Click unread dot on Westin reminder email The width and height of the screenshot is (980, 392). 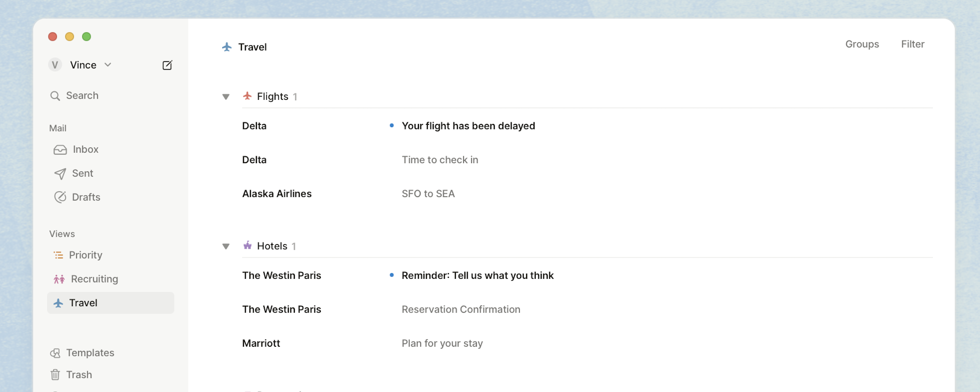pos(392,275)
